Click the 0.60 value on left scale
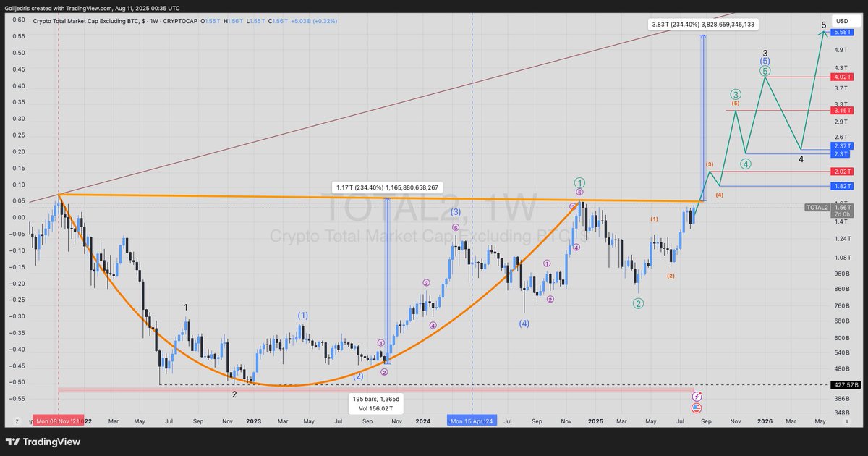The width and height of the screenshot is (868, 456). tap(19, 20)
